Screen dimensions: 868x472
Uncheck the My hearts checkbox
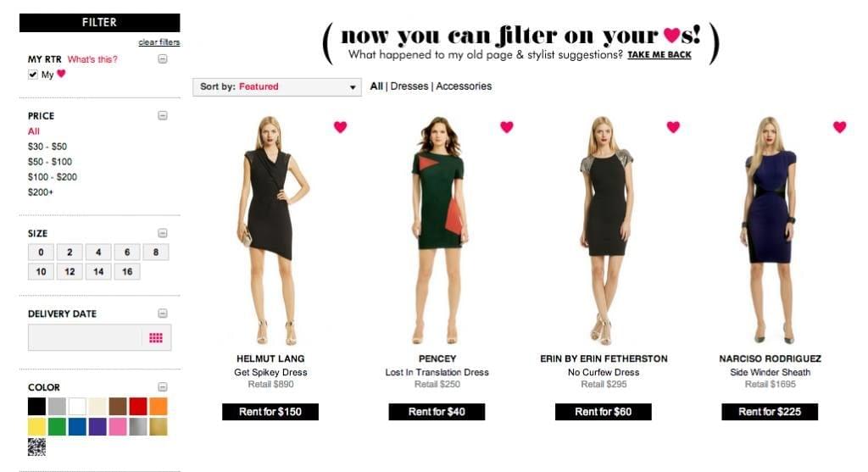point(33,75)
